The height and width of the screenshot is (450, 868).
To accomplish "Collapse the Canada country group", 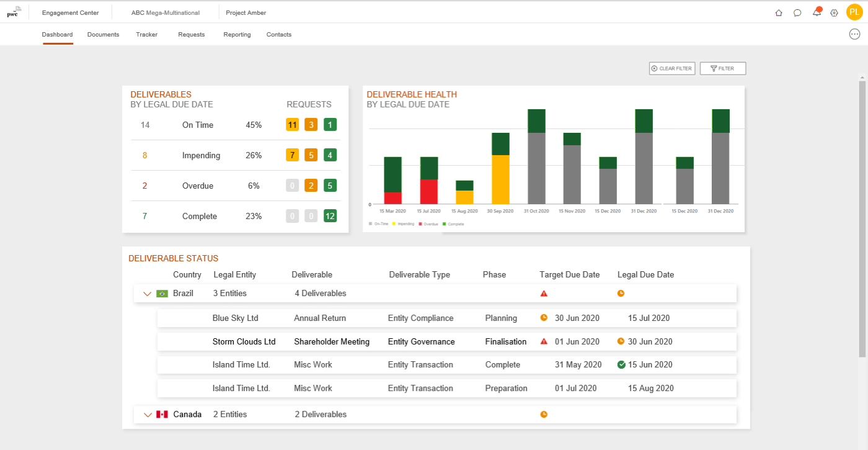I will pyautogui.click(x=147, y=415).
